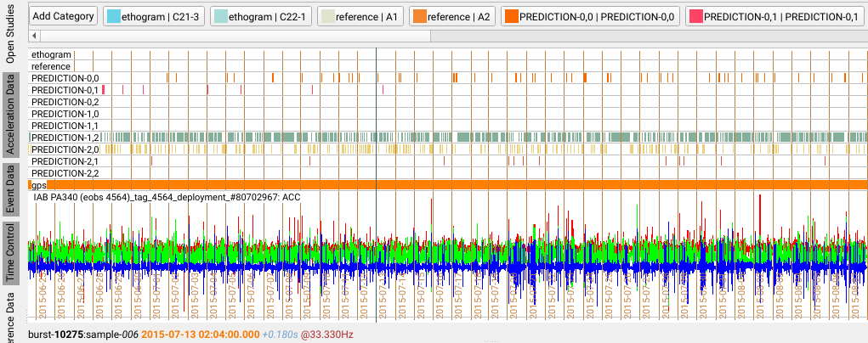Image resolution: width=868 pixels, height=343 pixels.
Task: Open the Event Data side tab
Action: coord(10,188)
